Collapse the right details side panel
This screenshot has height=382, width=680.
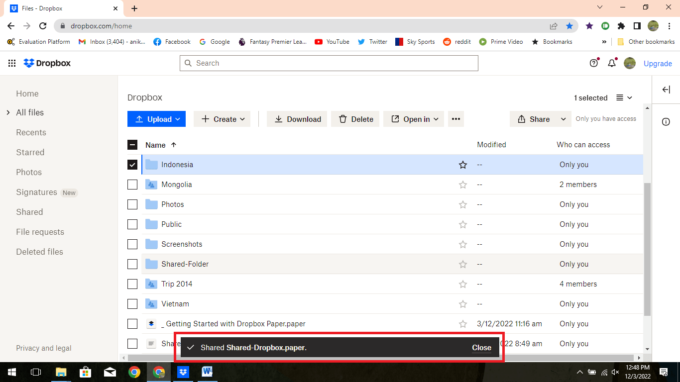666,90
